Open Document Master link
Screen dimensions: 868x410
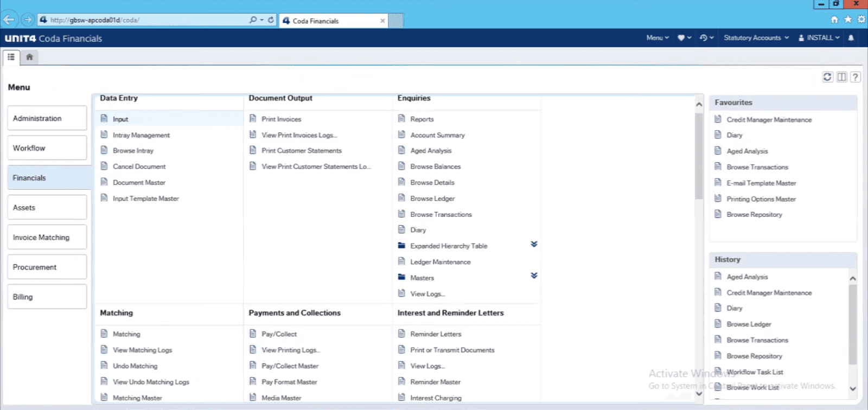click(x=139, y=183)
